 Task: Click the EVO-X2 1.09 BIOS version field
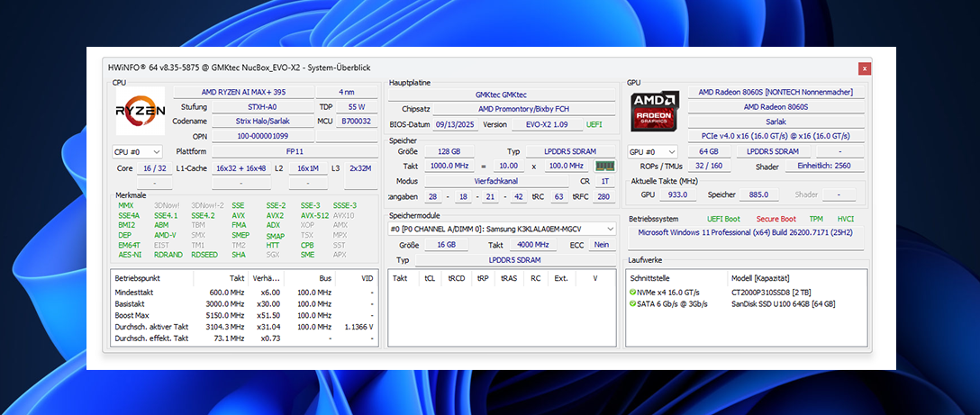tap(547, 124)
